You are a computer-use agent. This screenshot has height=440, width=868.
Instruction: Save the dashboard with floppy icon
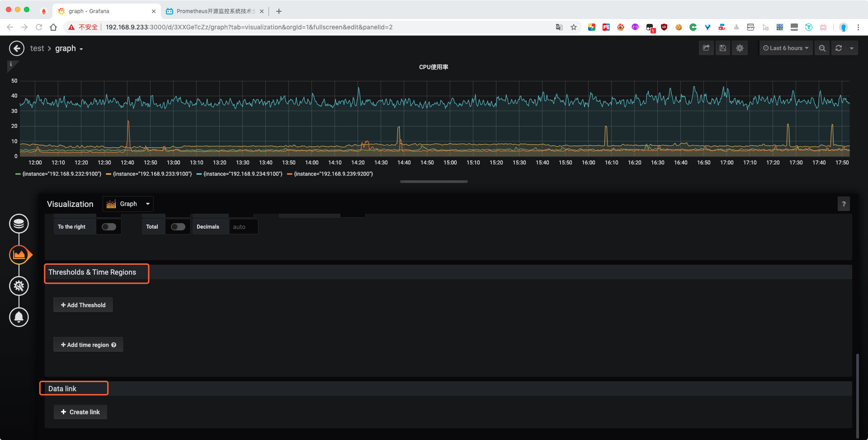pos(723,48)
